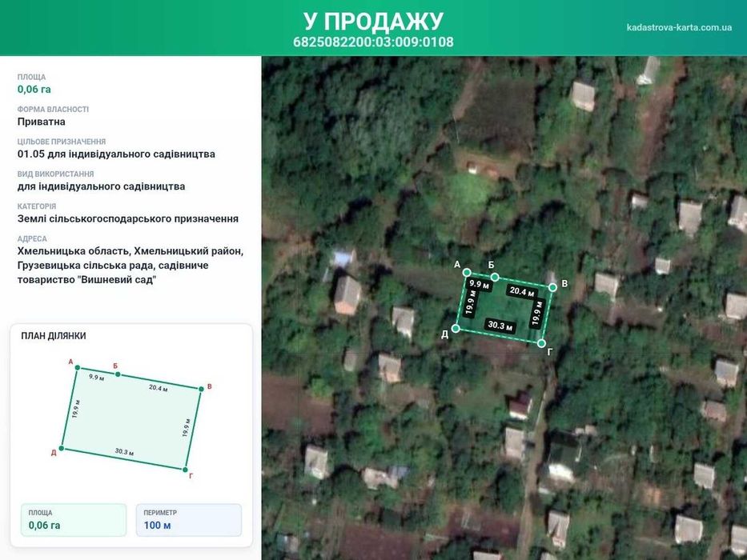The image size is (747, 560).
Task: Click the '20.4 м' label in plan diagram
Action: pyautogui.click(x=159, y=388)
